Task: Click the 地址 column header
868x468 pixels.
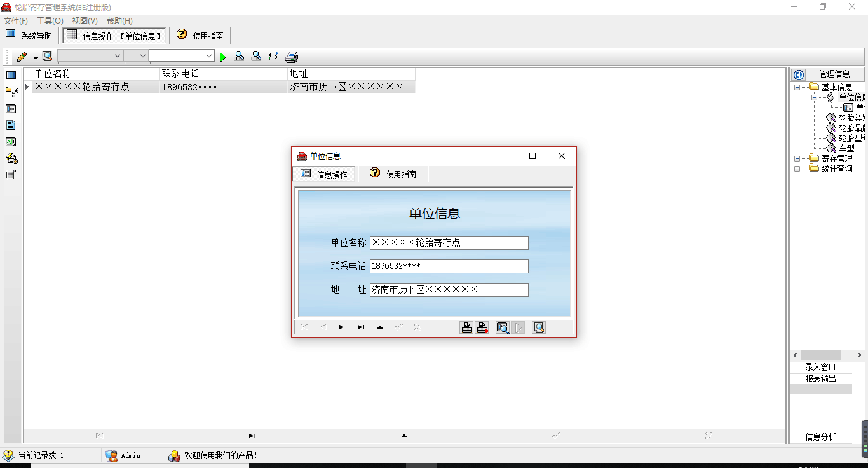Action: [351, 74]
